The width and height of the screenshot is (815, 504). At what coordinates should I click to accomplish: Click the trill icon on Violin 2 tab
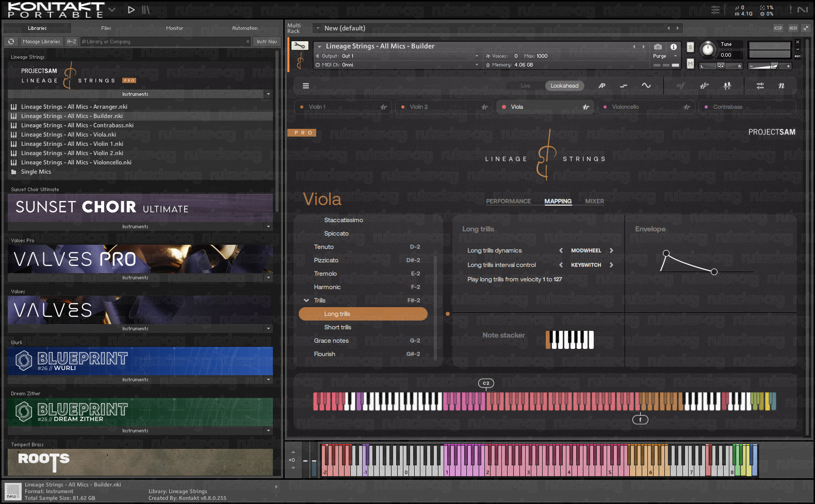484,107
